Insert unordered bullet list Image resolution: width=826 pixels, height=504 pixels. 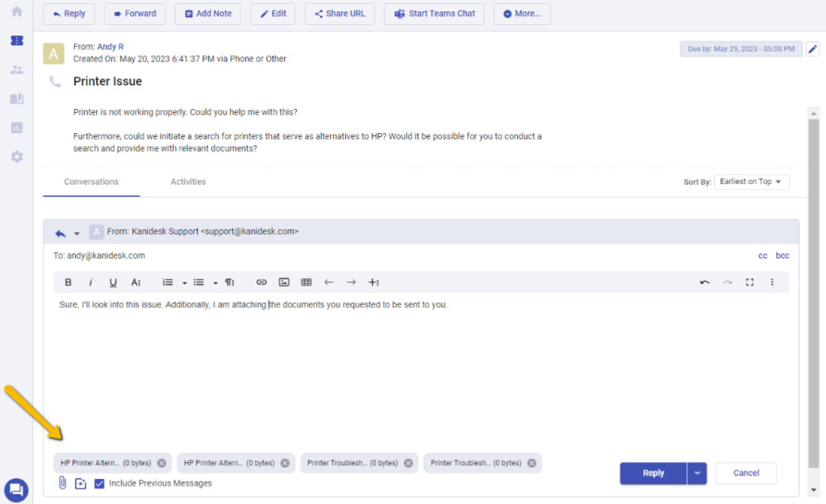point(198,282)
